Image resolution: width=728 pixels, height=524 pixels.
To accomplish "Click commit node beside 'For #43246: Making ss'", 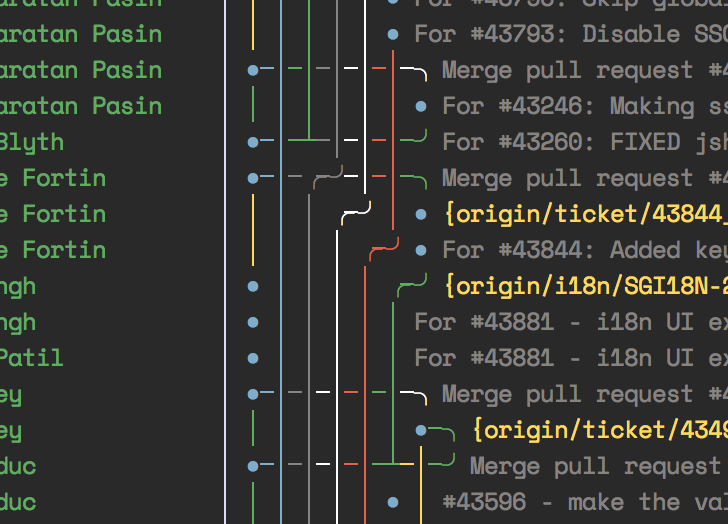I will click(x=421, y=106).
